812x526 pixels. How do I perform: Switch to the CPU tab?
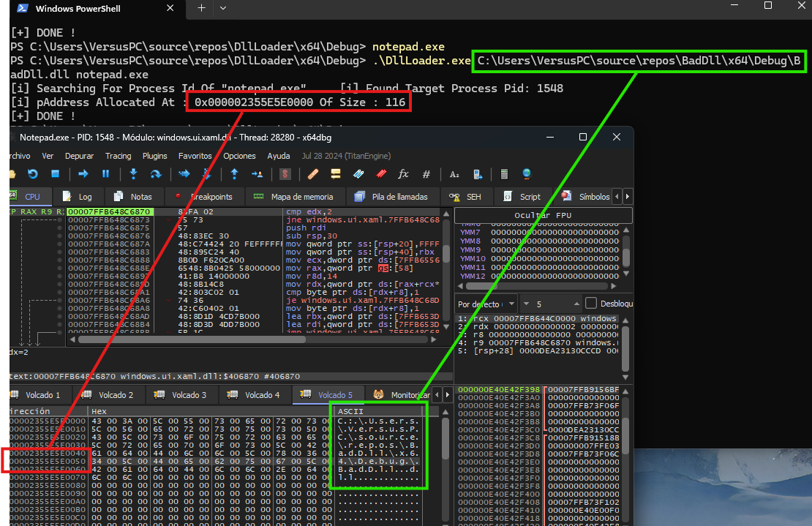pyautogui.click(x=30, y=197)
